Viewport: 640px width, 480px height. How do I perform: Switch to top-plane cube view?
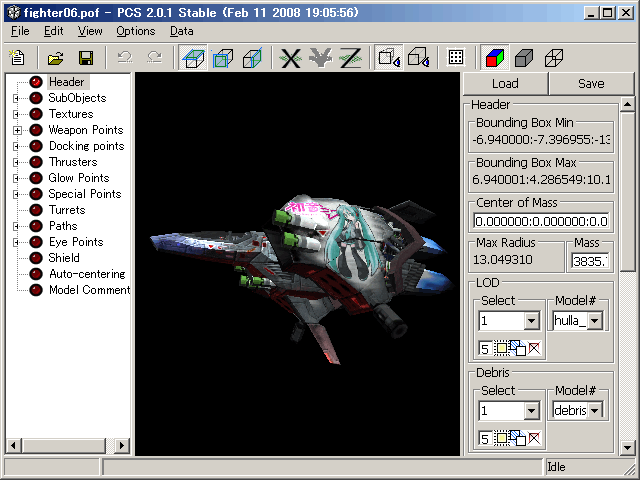tap(193, 58)
